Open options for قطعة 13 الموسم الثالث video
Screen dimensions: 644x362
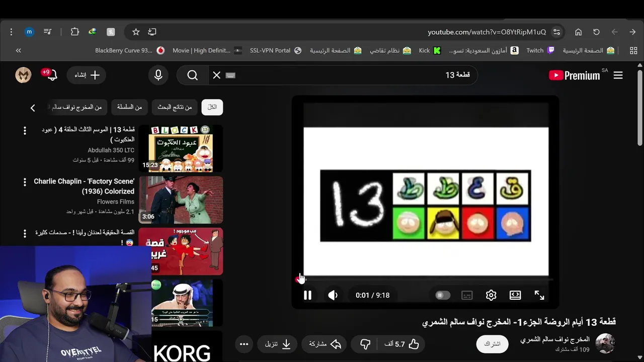25,131
